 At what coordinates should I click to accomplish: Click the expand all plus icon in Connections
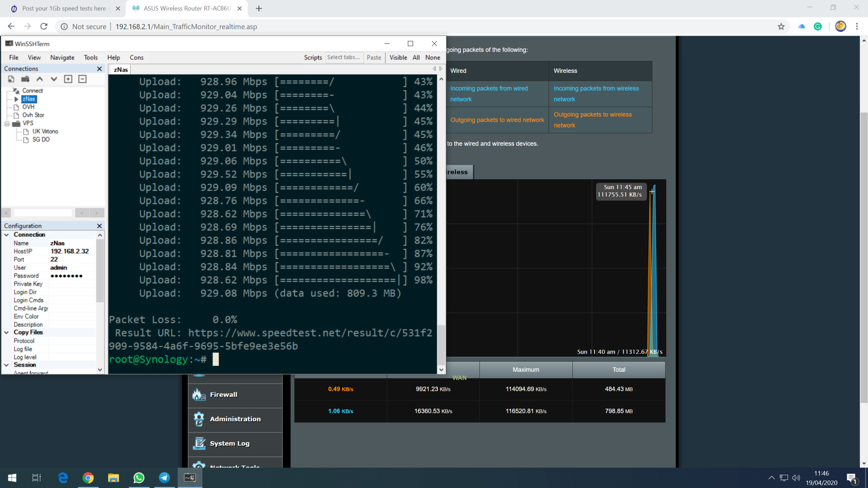(68, 79)
